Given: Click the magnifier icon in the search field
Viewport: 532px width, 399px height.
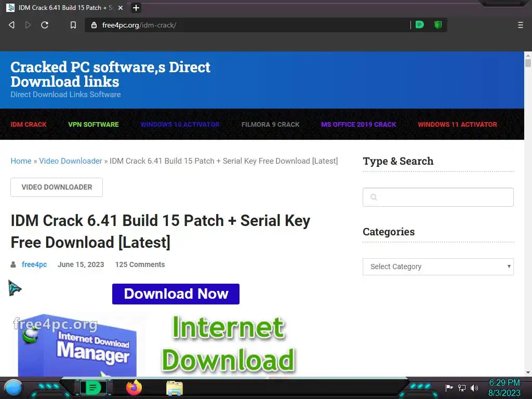Looking at the screenshot, I should pyautogui.click(x=374, y=197).
